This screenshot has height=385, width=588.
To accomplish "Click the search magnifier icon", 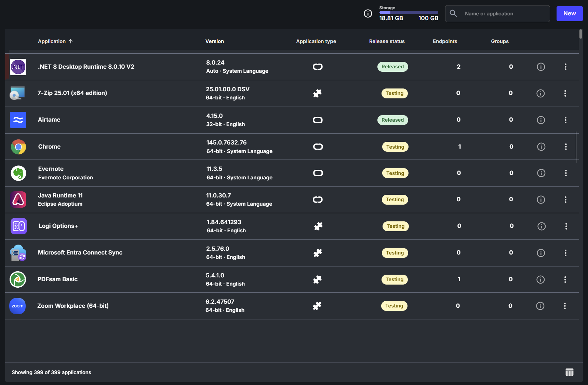I will (x=453, y=14).
